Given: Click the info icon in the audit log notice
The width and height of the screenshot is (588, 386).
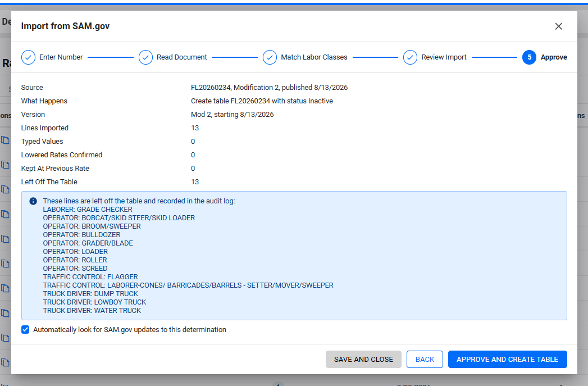Looking at the screenshot, I should [x=33, y=201].
